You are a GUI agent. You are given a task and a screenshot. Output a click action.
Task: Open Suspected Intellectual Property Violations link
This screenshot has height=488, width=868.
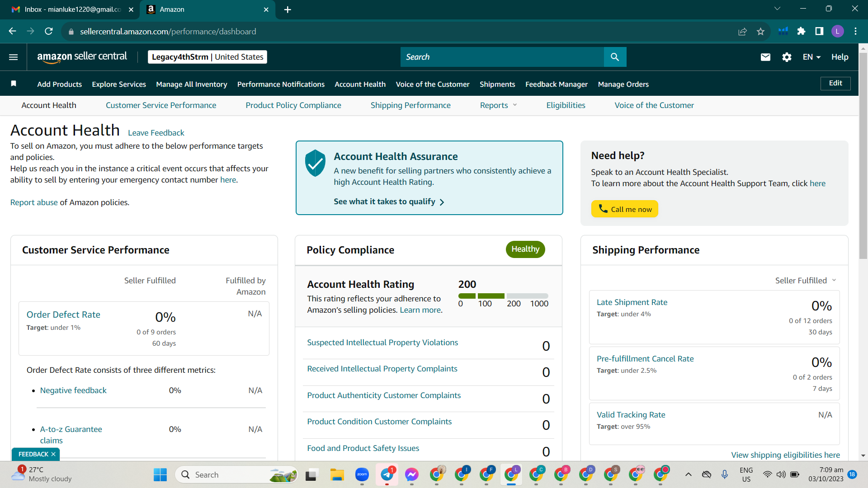382,343
